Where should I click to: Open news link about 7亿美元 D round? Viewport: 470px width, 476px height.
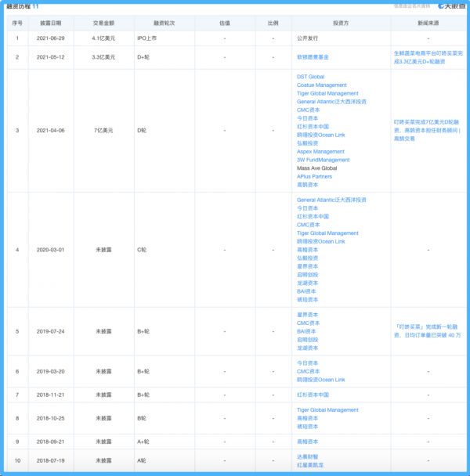(428, 130)
